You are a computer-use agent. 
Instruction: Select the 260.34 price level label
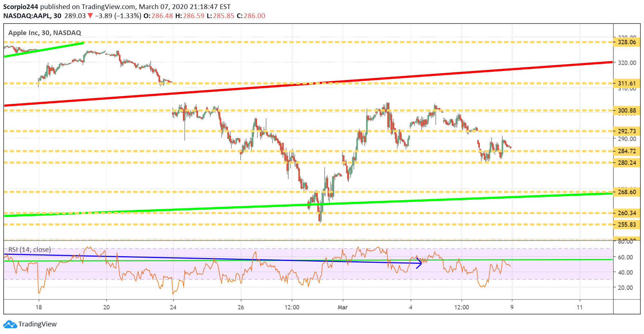coord(627,213)
